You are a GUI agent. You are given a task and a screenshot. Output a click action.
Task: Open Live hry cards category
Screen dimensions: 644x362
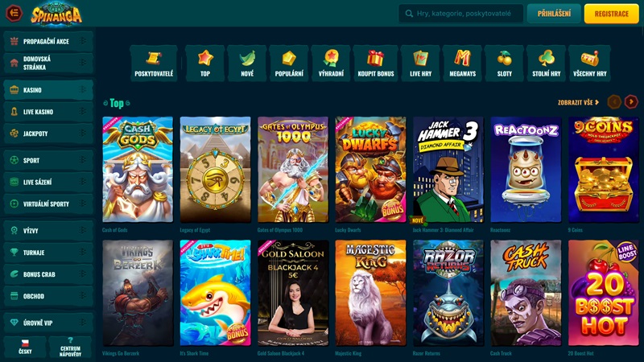(420, 58)
